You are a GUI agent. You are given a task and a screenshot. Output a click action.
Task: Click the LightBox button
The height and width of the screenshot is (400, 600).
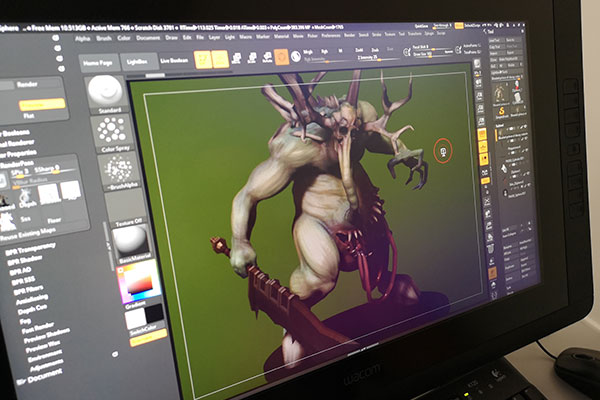point(136,61)
